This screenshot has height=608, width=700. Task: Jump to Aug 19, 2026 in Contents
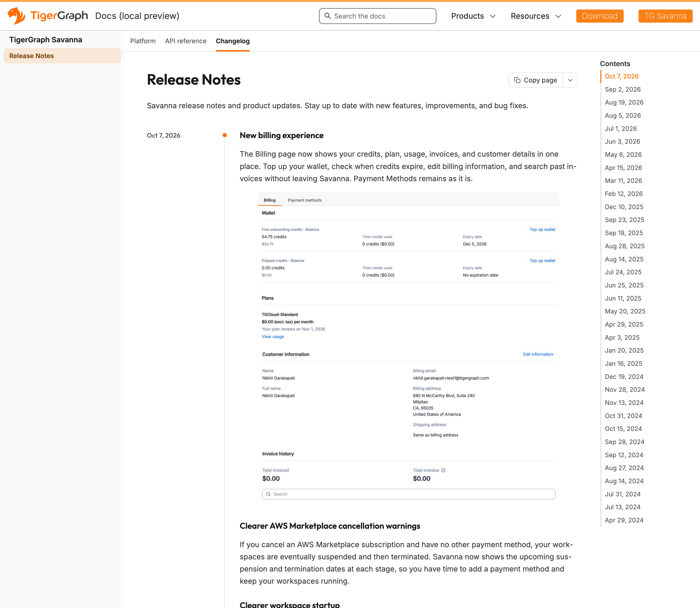pyautogui.click(x=624, y=102)
